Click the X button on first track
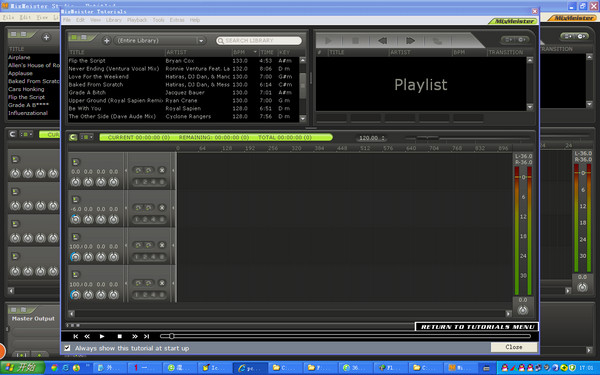The height and width of the screenshot is (375, 600). tap(162, 170)
